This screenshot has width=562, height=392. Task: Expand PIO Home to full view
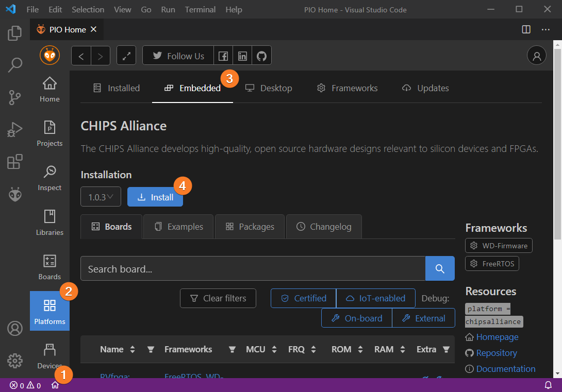click(126, 56)
